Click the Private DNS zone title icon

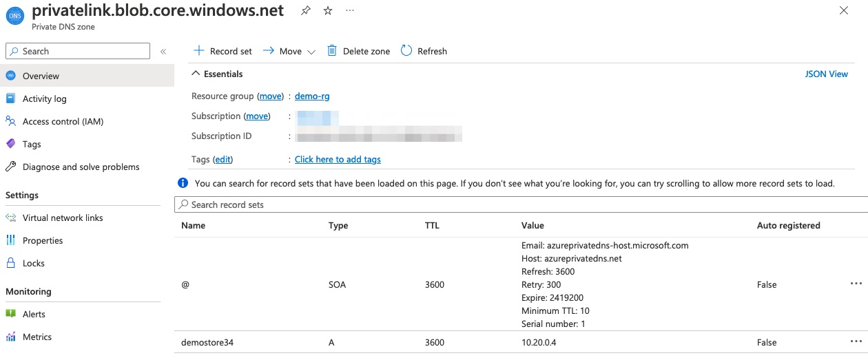coord(14,17)
